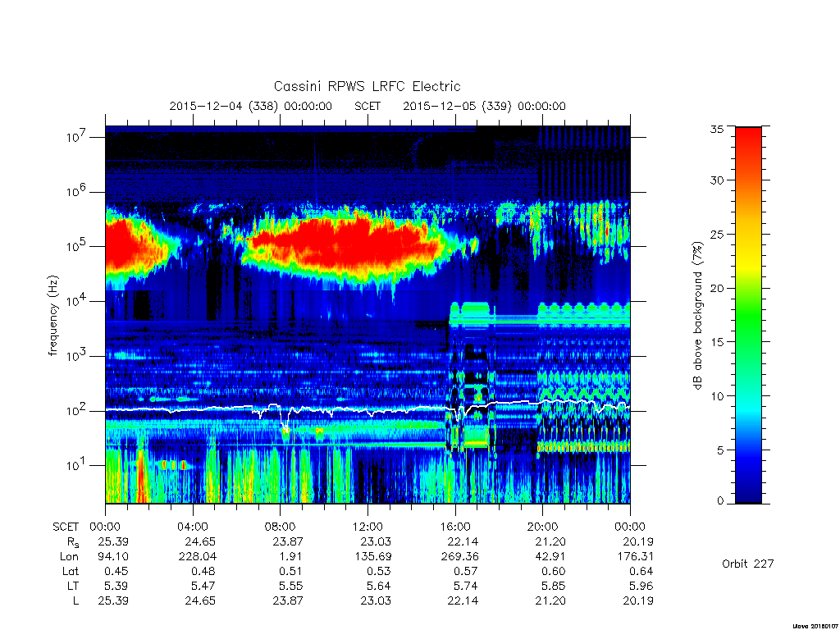Click the Lon value 1.91
The image size is (840, 630).
tap(290, 556)
